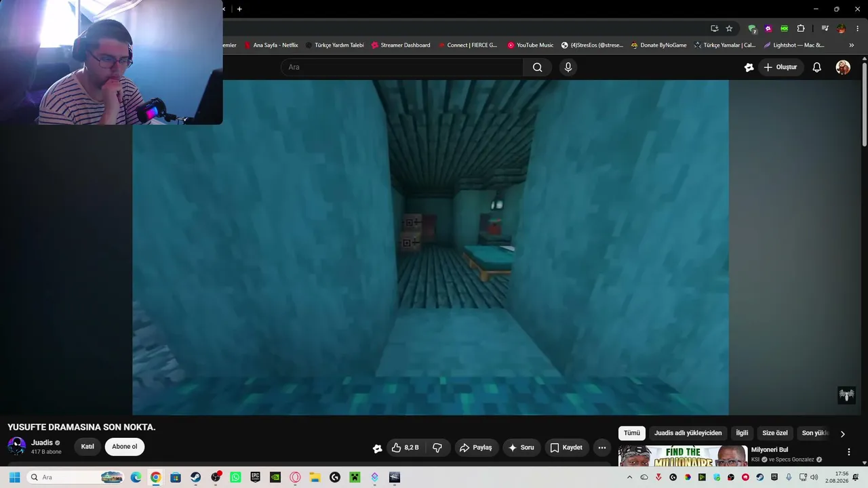
Task: Click the Soru ask button
Action: (x=521, y=447)
